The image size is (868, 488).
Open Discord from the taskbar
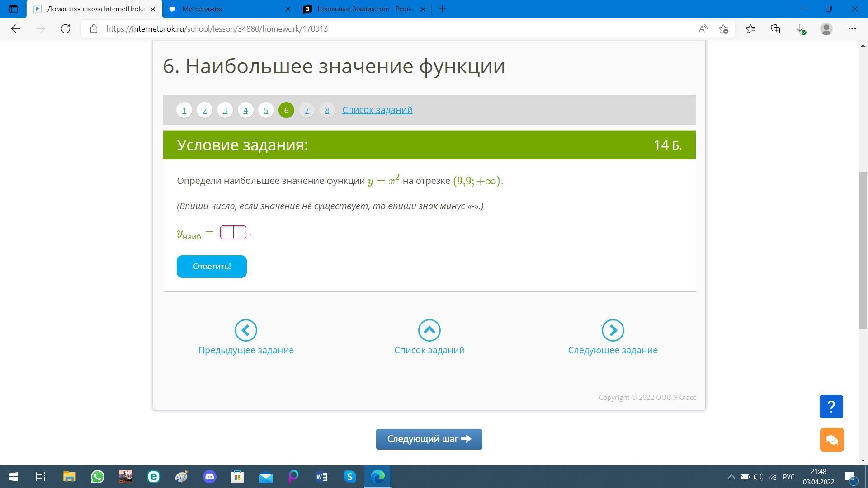[x=209, y=477]
